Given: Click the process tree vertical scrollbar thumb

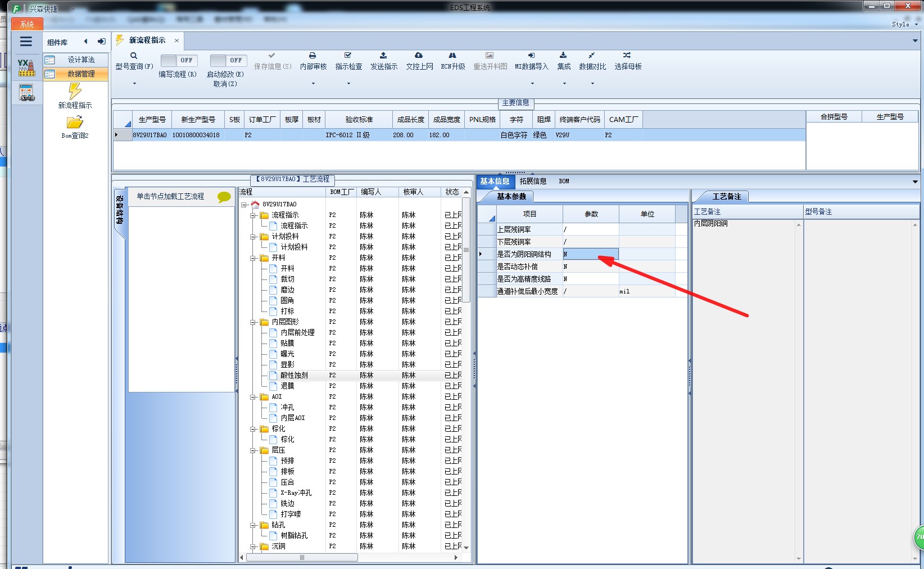Looking at the screenshot, I should coord(466,250).
